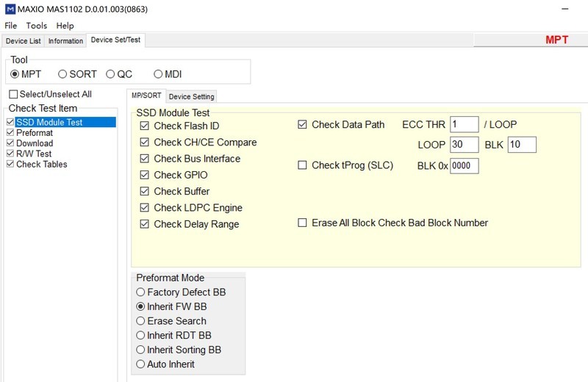Open the Device Setting tab
This screenshot has width=588, height=382.
tap(191, 97)
